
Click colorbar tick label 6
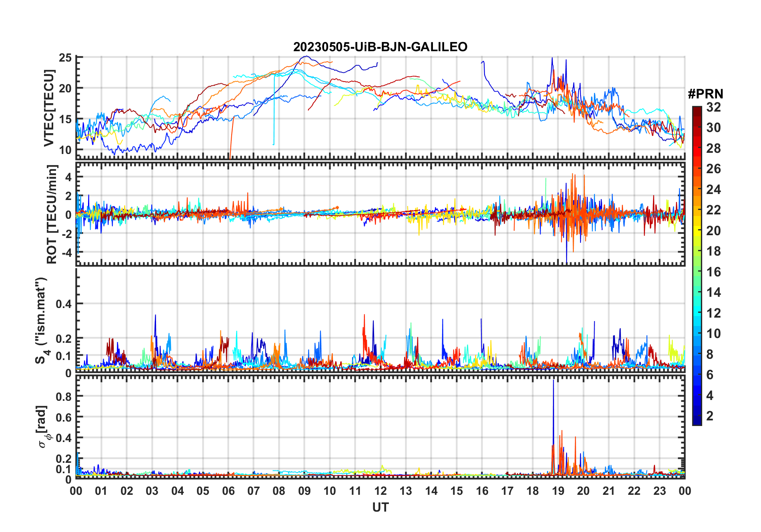click(x=710, y=375)
